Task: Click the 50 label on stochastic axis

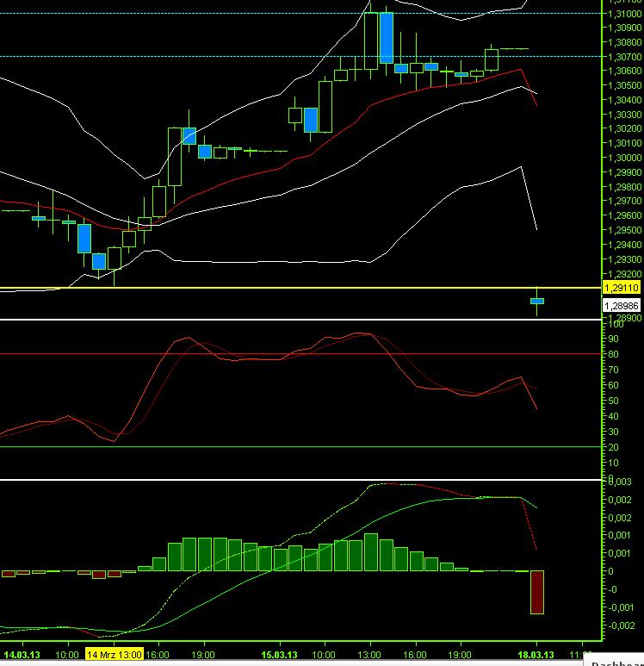Action: click(x=613, y=401)
